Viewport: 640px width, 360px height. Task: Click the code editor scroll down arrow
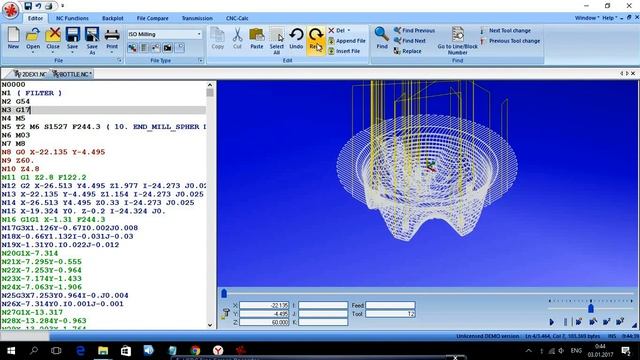tap(210, 325)
